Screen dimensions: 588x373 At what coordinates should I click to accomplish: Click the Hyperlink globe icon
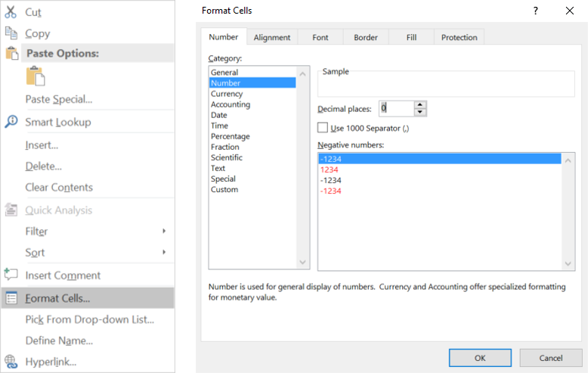(x=11, y=362)
